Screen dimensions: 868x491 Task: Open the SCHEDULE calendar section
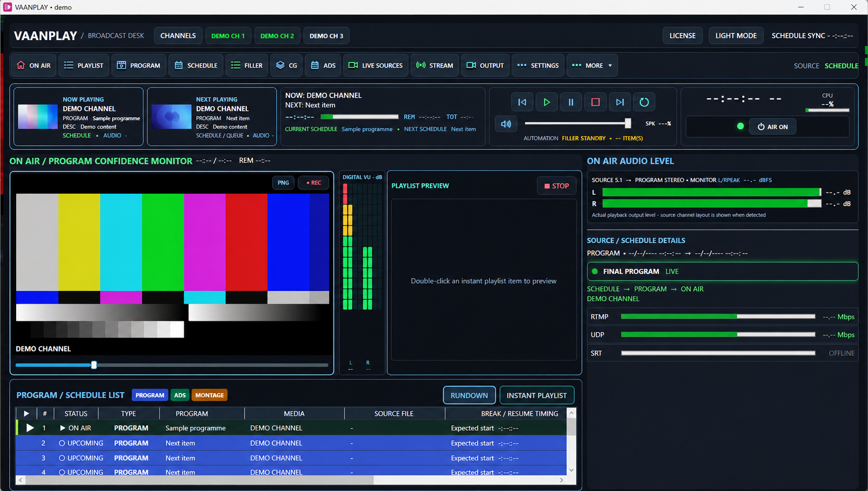coord(196,66)
